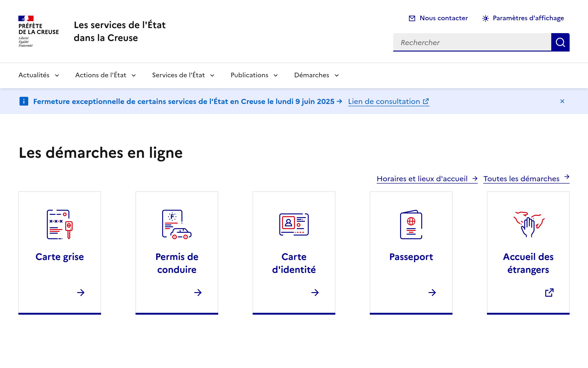
Task: Open the Nous contacter link
Action: point(438,18)
